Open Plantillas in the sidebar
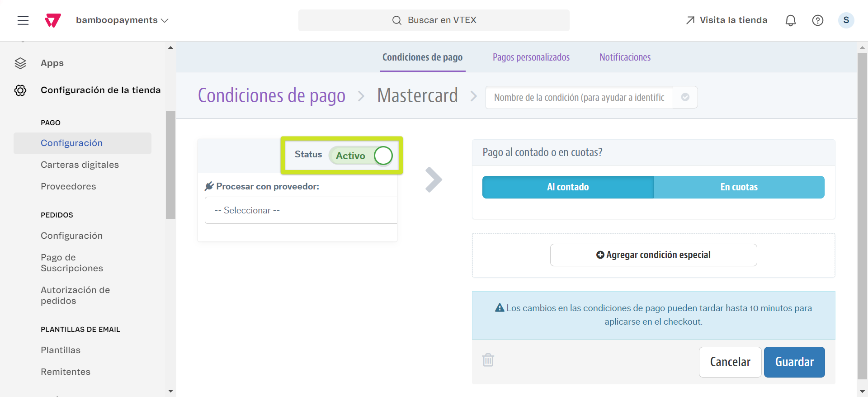Viewport: 868px width, 397px height. (61, 350)
